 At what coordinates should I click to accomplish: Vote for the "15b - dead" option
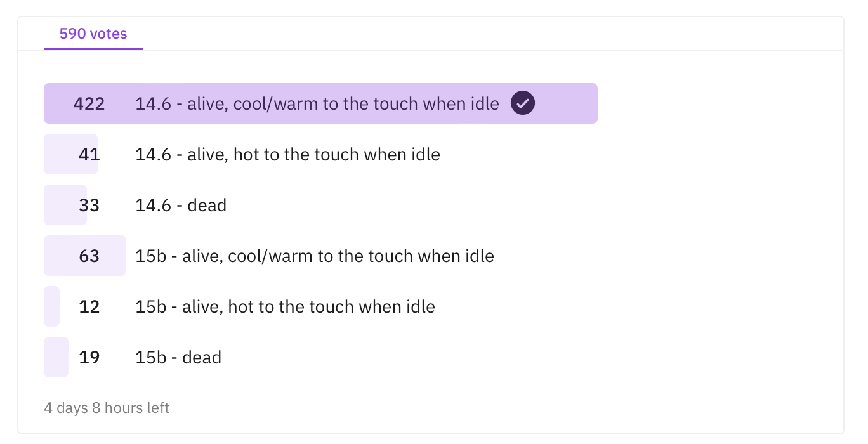(178, 357)
